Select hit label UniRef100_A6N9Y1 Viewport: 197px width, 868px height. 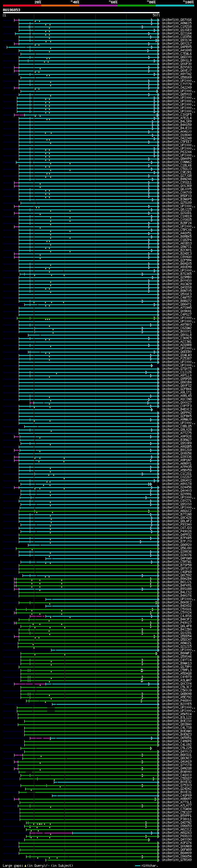[x=177, y=464]
